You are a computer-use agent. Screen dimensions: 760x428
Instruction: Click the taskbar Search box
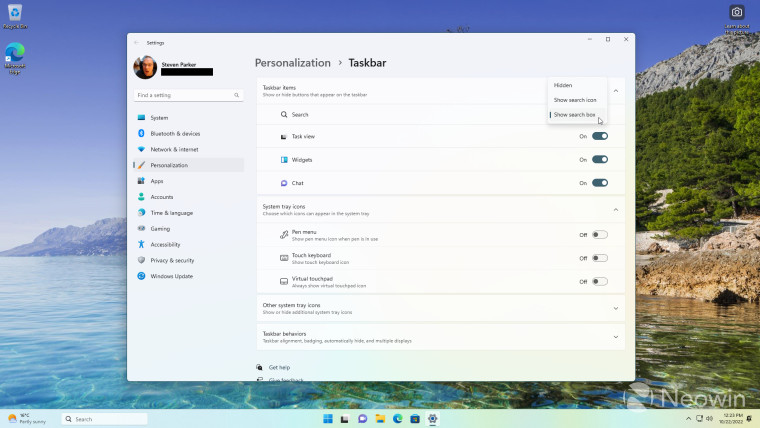coord(104,419)
